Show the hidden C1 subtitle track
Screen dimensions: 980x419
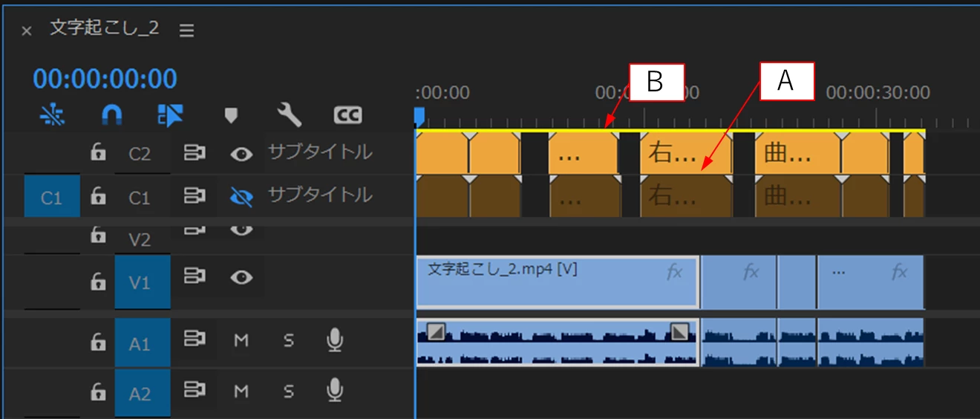241,196
